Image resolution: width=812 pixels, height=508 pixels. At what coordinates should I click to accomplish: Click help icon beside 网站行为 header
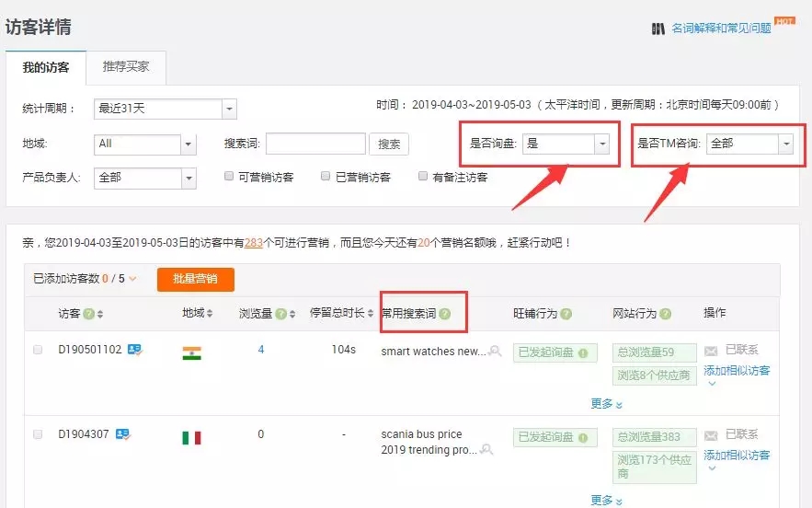[x=666, y=314]
